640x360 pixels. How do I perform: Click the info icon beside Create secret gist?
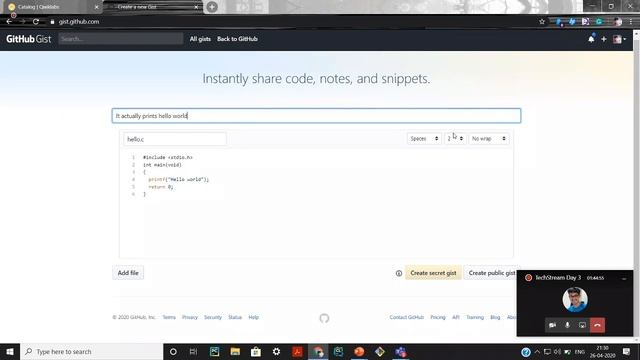pos(399,273)
